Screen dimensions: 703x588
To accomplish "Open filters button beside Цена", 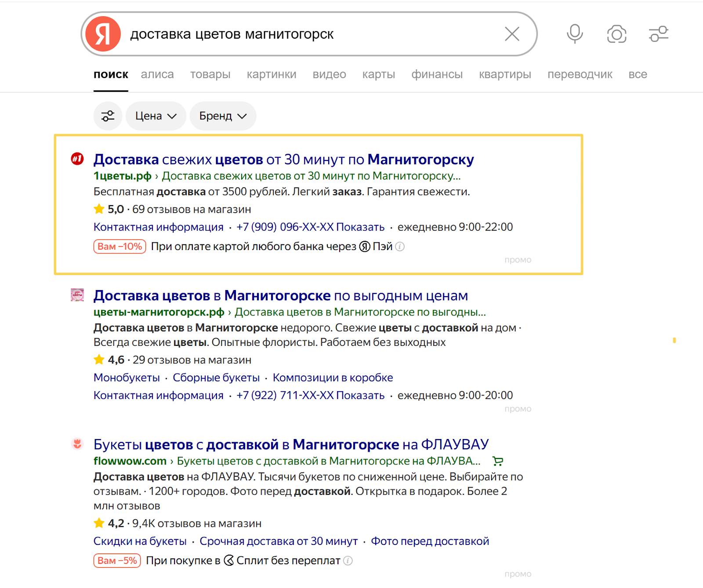I will click(108, 116).
